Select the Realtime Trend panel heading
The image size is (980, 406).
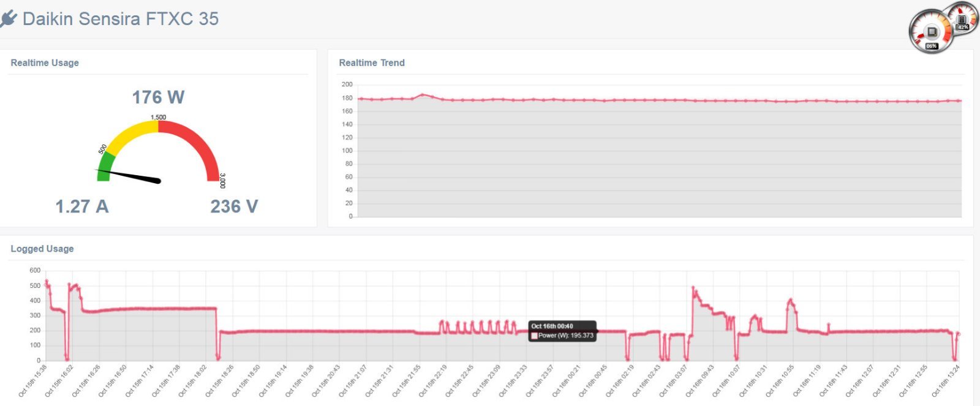372,62
